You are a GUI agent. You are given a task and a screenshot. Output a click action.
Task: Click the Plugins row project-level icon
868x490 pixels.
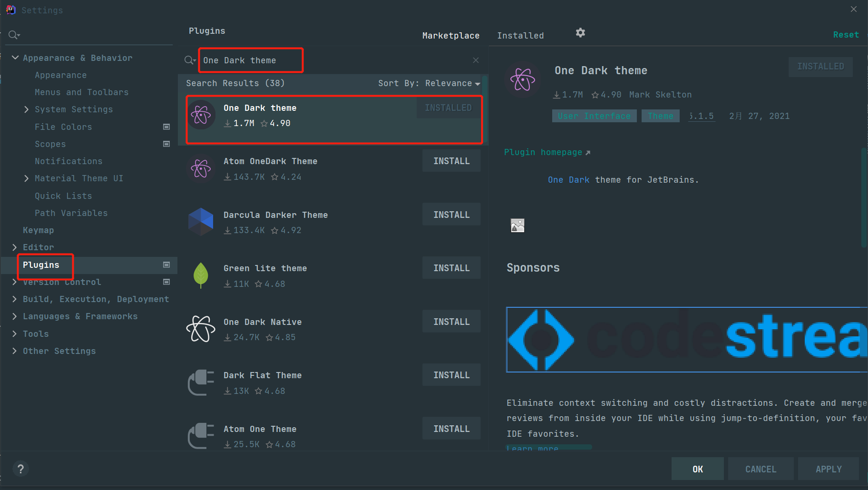pos(166,265)
